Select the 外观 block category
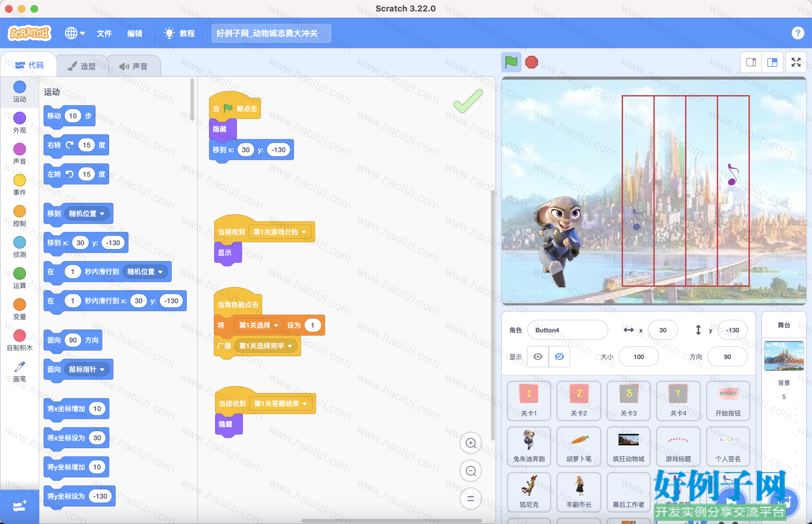The image size is (812, 524). tap(19, 122)
